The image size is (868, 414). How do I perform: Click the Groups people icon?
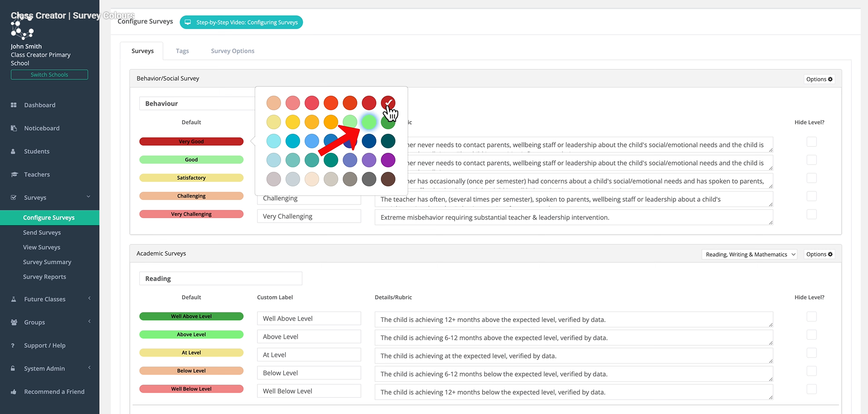pyautogui.click(x=14, y=322)
